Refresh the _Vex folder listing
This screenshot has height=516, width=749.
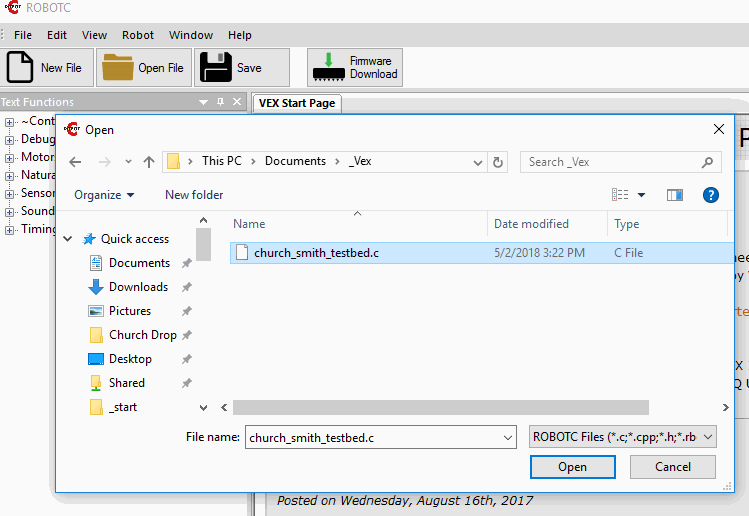[499, 162]
